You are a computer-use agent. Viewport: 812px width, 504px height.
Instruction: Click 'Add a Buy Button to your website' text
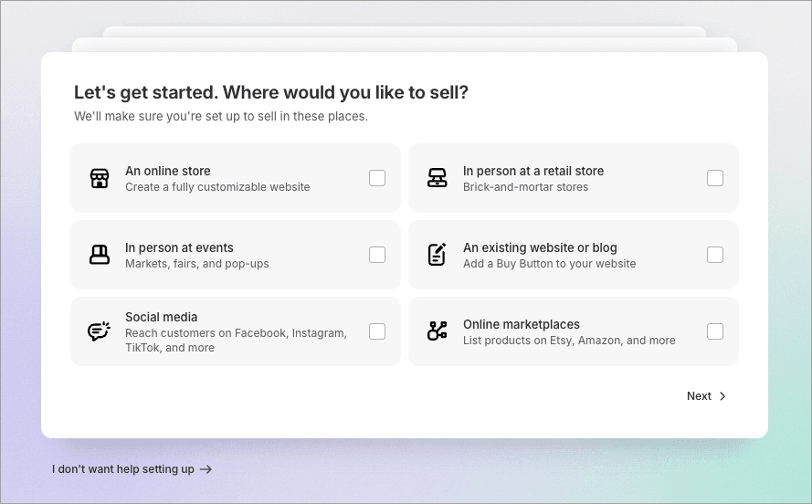click(x=550, y=263)
